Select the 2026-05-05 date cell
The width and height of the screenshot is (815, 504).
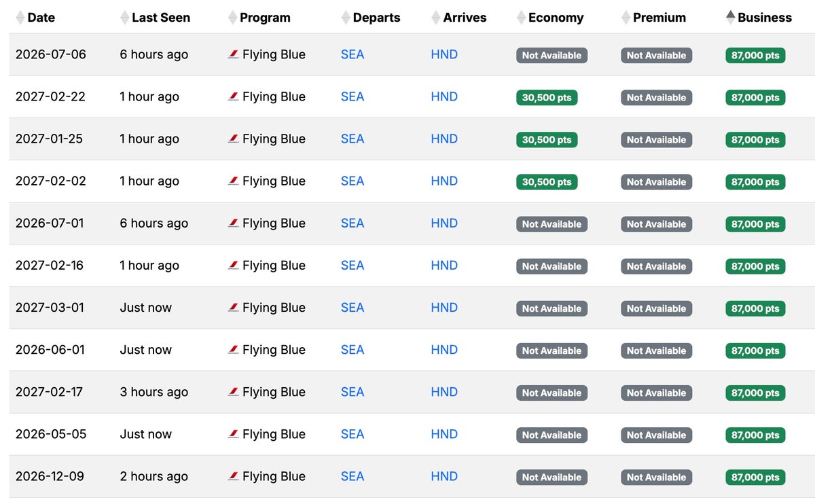[51, 434]
